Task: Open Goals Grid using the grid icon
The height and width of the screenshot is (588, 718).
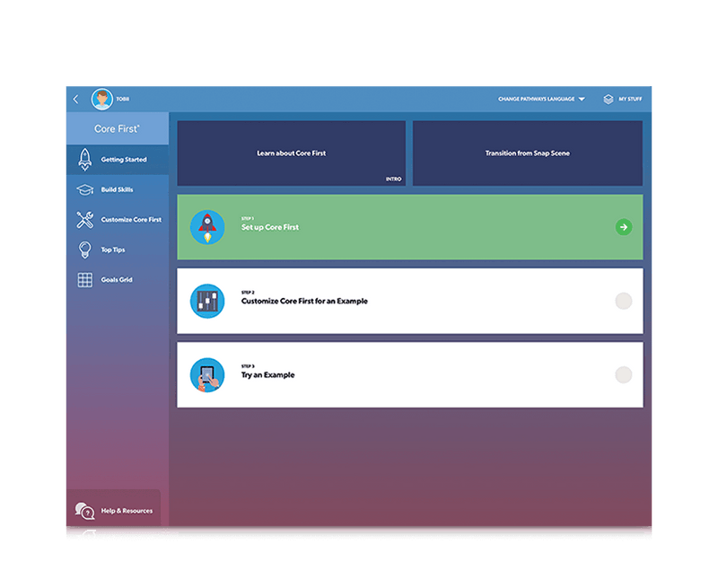Action: (84, 279)
